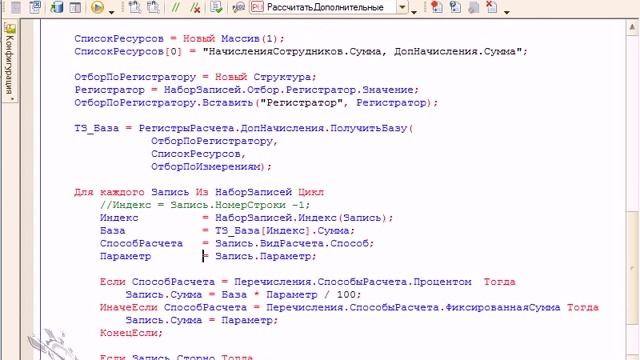The image size is (640, 360).
Task: Click Перечисления.СпособыРасчета.Процентом condition
Action: (x=353, y=282)
